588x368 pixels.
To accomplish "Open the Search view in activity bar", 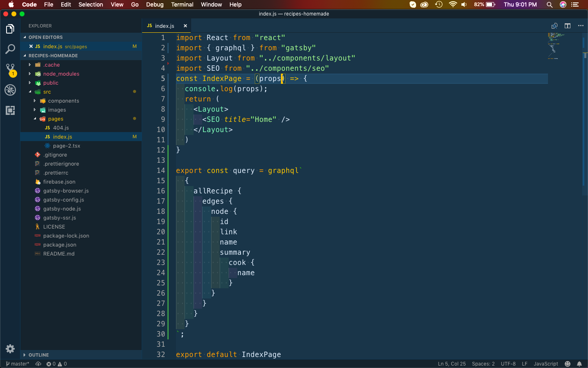I will pos(10,49).
